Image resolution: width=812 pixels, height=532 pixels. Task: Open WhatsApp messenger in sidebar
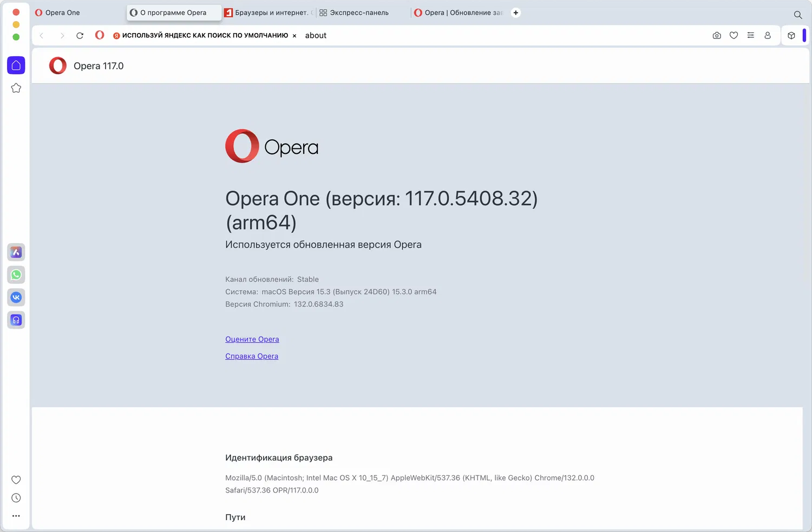pos(16,275)
